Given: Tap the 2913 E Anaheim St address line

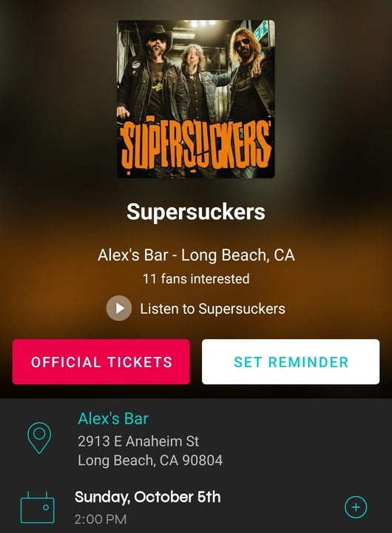Looking at the screenshot, I should (x=138, y=441).
